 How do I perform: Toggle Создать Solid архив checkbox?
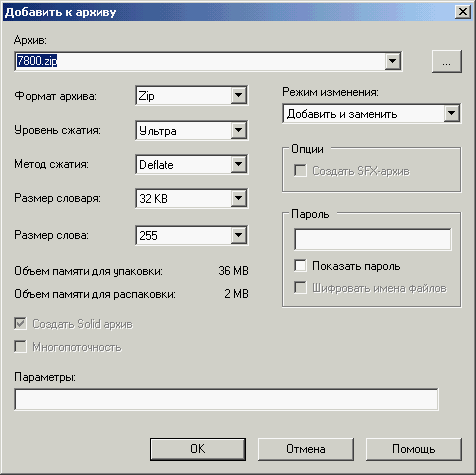(20, 324)
